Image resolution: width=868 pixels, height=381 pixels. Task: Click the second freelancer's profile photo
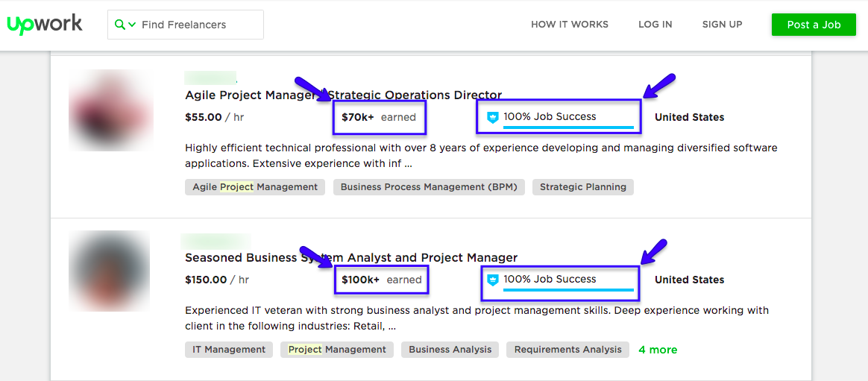pos(110,271)
